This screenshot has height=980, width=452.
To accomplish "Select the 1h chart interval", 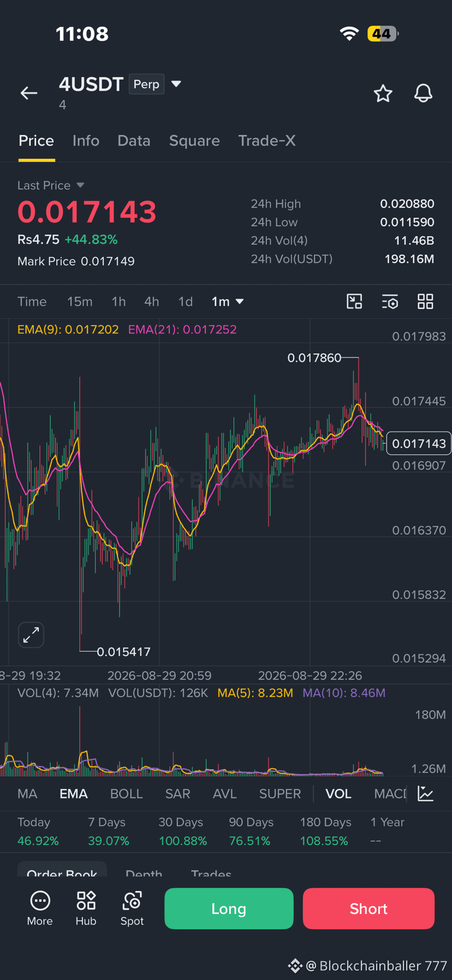I will point(118,301).
